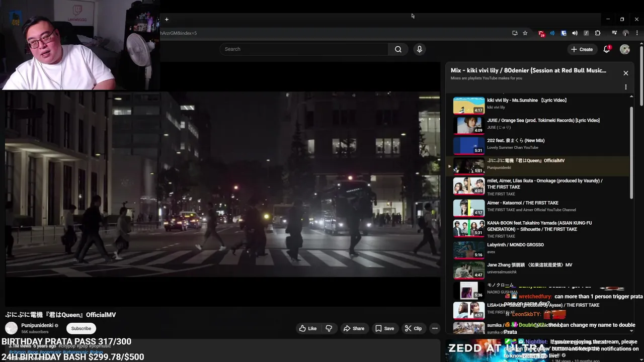Screen dimensions: 644x362
Task: Clip the video with scissors button
Action: [413, 328]
